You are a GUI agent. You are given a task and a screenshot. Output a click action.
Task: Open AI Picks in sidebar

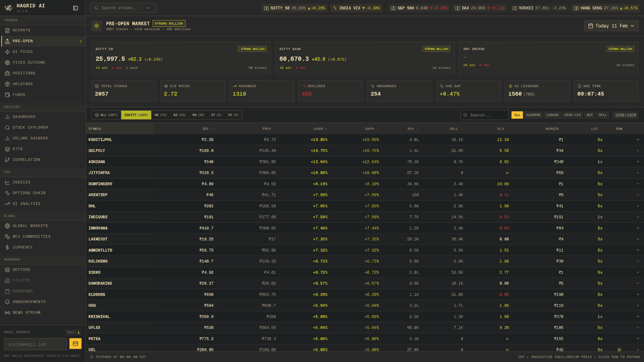pos(43,52)
